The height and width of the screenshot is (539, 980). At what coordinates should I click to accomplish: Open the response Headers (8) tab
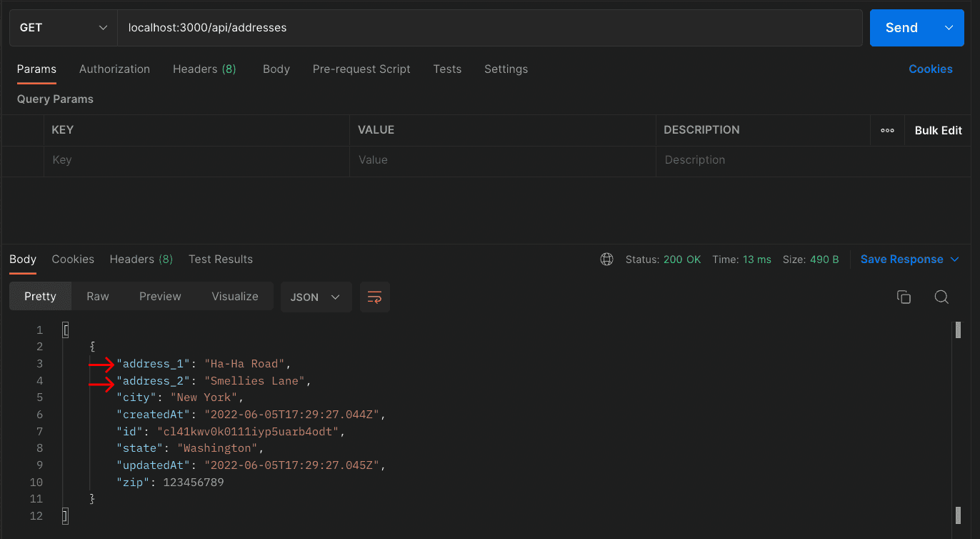tap(141, 259)
